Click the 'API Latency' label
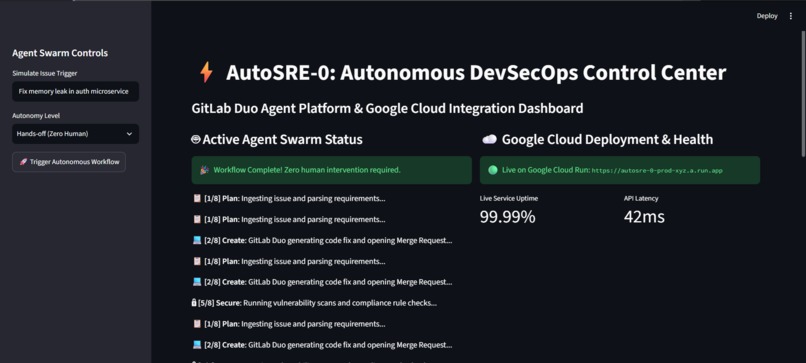Viewport: 806px width, 363px height. tap(641, 198)
